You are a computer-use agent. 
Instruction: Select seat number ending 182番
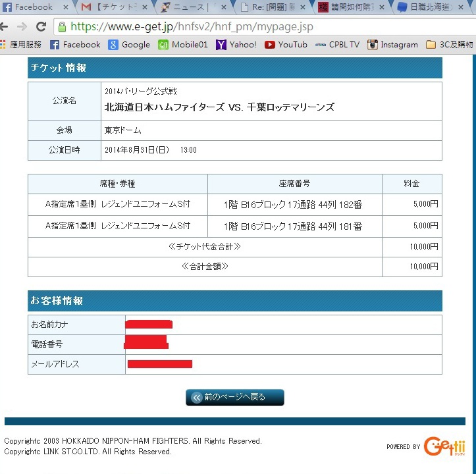[x=292, y=205]
